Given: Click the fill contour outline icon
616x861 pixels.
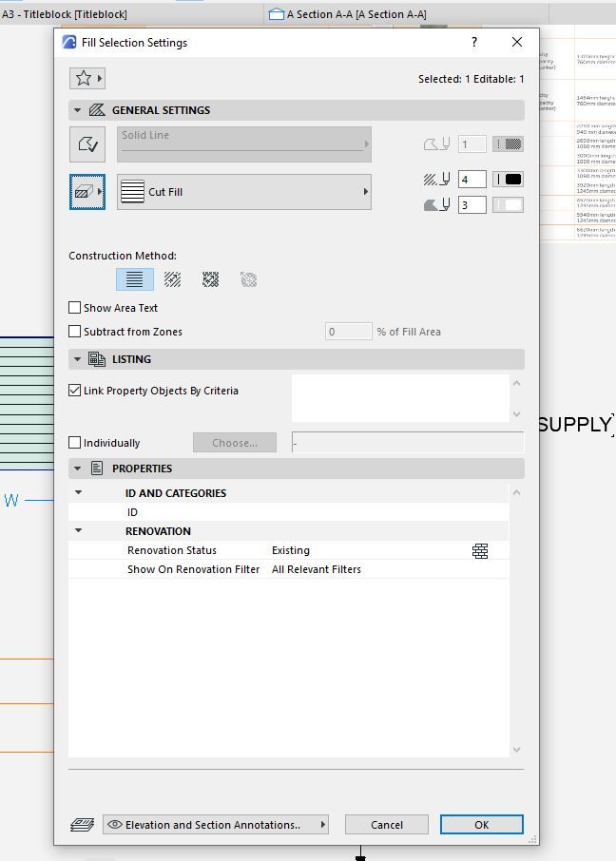Looking at the screenshot, I should click(87, 143).
